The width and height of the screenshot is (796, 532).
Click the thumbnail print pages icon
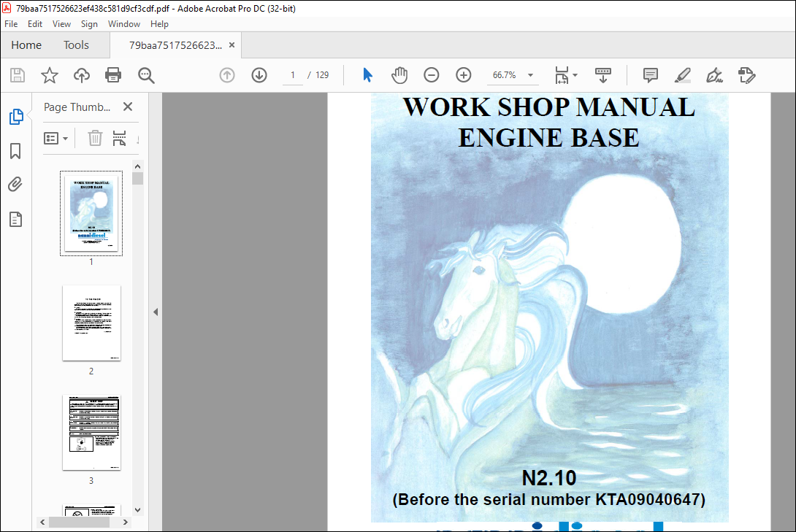pyautogui.click(x=119, y=138)
